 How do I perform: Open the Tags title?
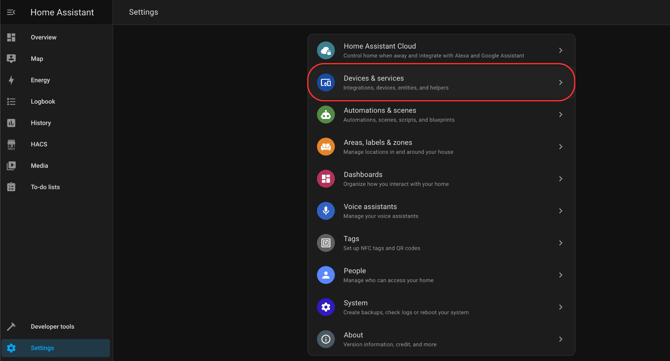pyautogui.click(x=351, y=239)
